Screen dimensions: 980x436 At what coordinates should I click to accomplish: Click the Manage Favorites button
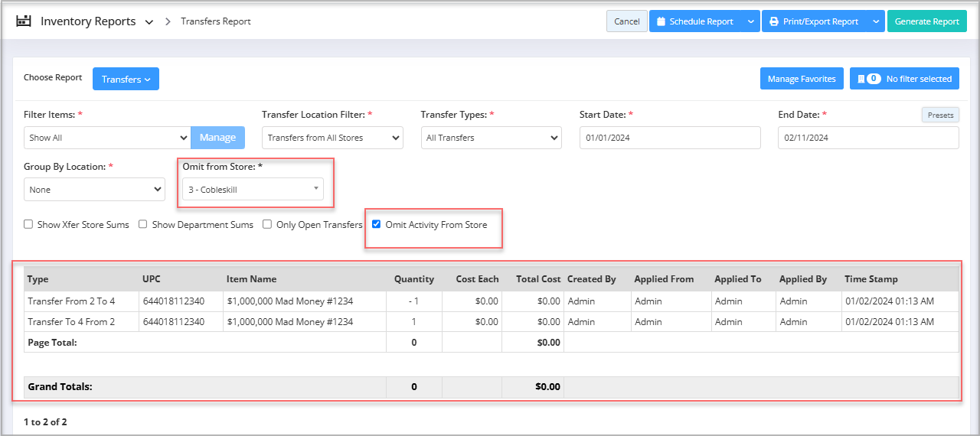point(802,79)
